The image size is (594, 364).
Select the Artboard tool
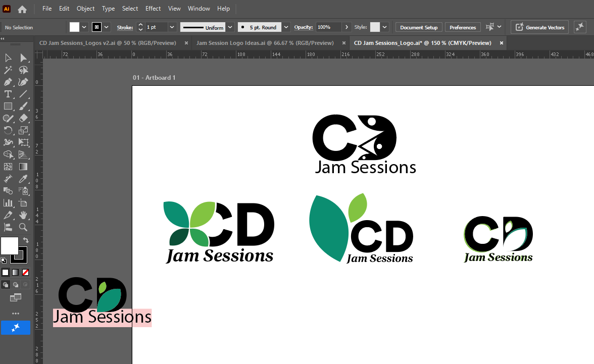point(23,203)
